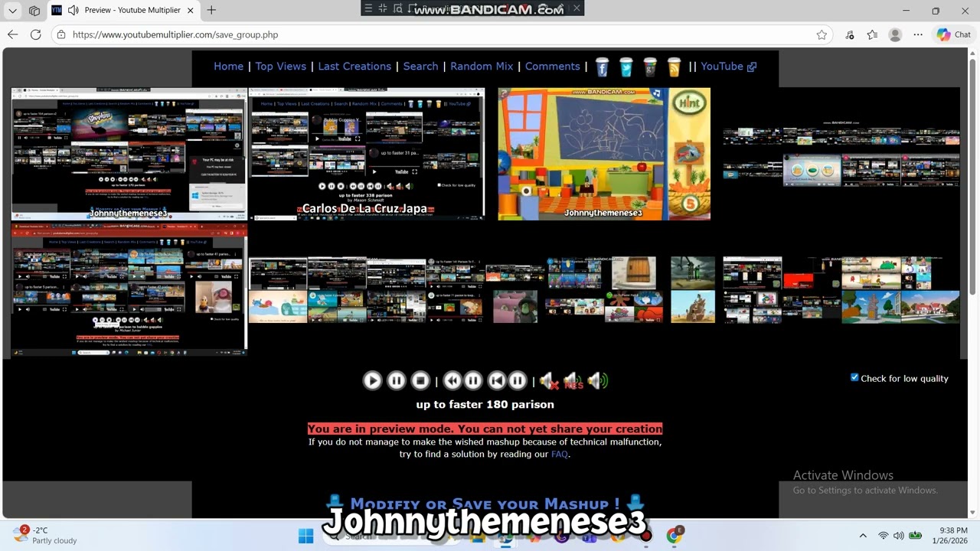Open the taskbar volume icon
The image size is (980, 551).
[899, 536]
